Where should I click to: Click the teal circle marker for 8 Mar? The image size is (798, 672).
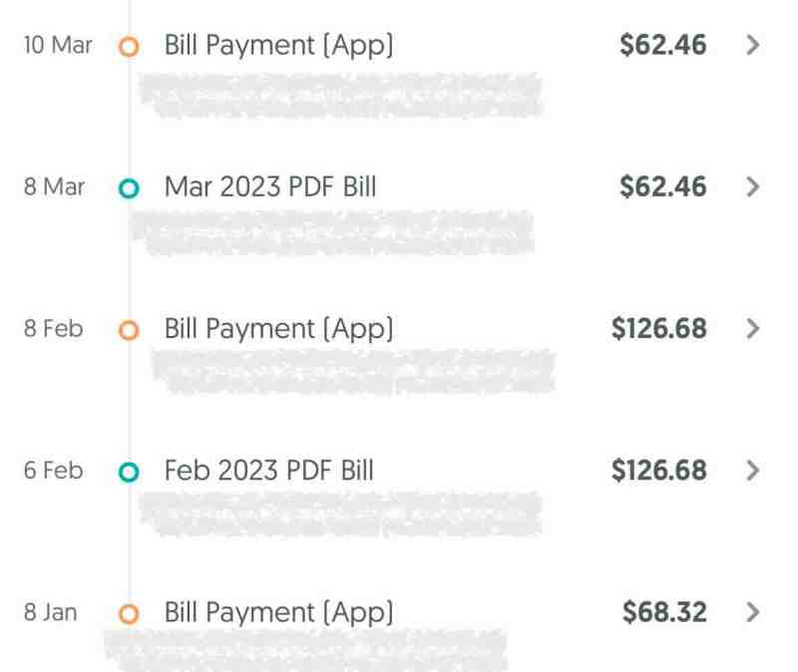(129, 187)
